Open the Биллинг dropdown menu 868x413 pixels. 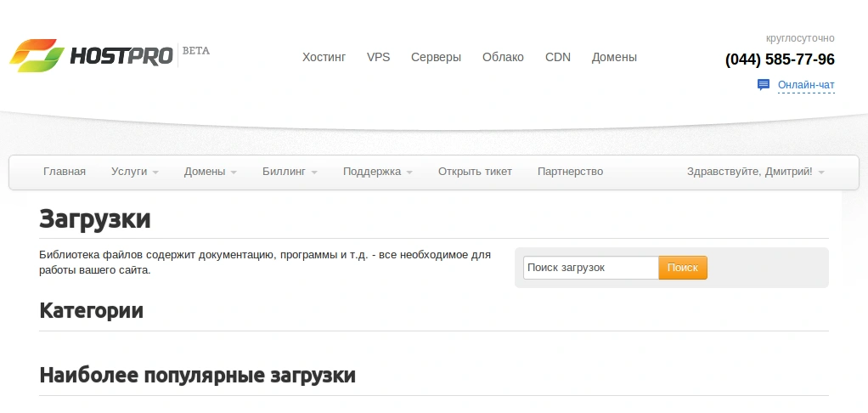tap(290, 172)
